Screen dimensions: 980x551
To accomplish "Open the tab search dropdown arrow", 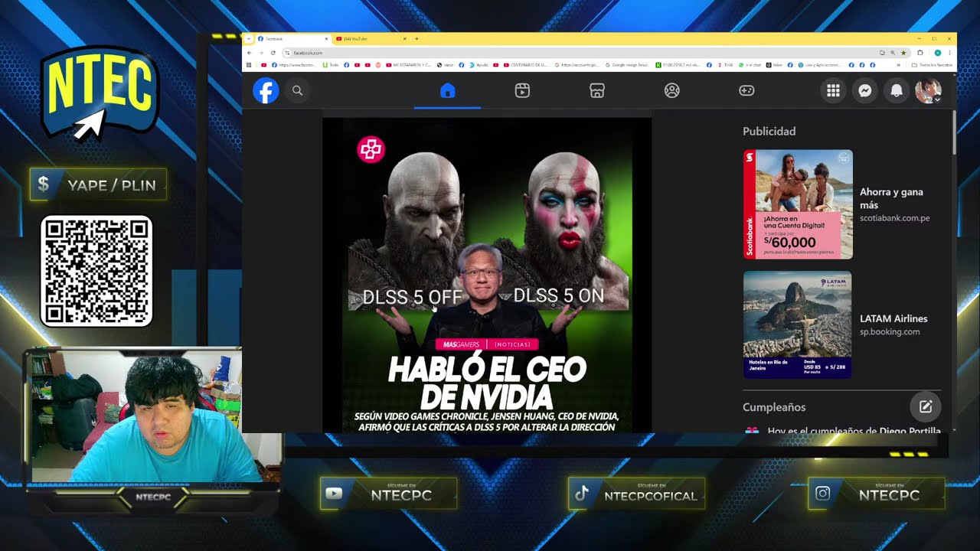I will point(249,38).
